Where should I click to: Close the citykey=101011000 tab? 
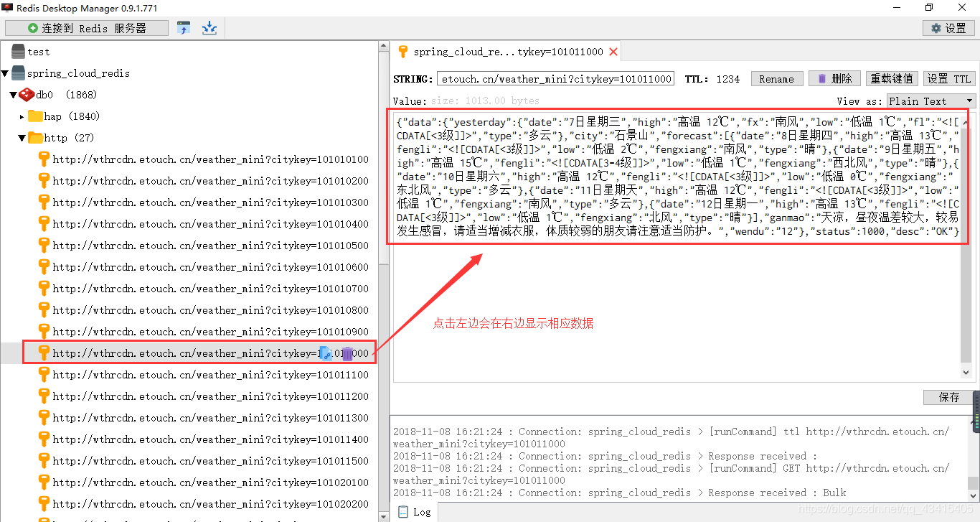tap(613, 52)
